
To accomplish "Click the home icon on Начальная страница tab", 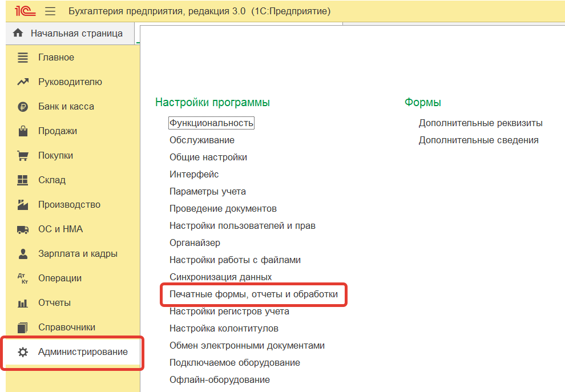I will point(18,33).
